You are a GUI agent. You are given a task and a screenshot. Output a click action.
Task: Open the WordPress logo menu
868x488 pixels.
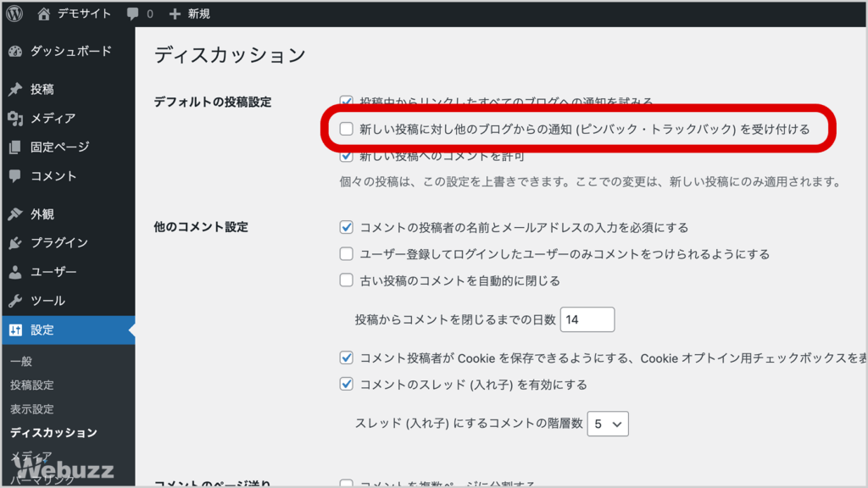pyautogui.click(x=14, y=14)
